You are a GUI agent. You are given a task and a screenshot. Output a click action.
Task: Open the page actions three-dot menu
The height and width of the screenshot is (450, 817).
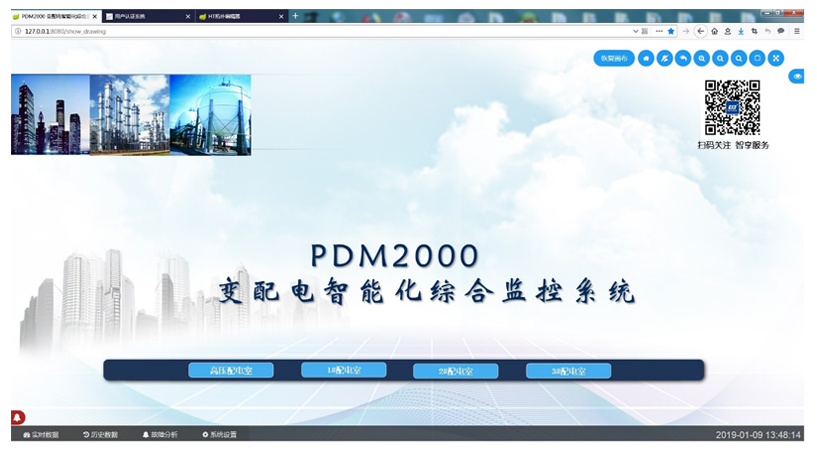pyautogui.click(x=658, y=31)
